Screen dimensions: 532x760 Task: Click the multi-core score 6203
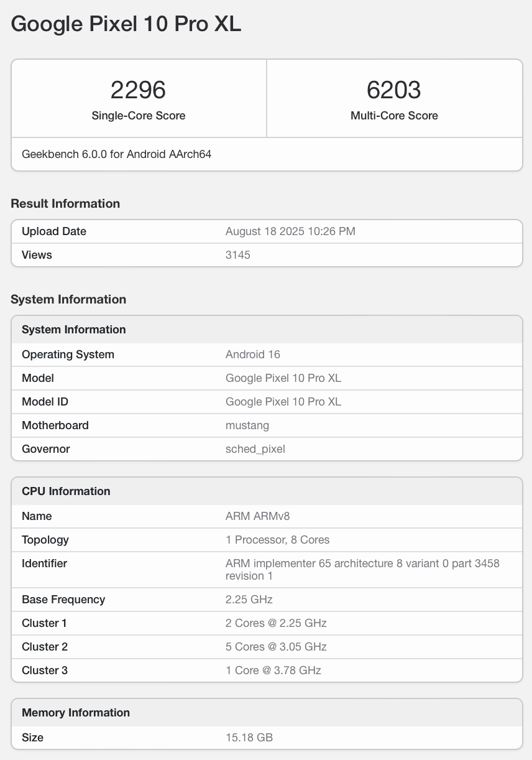(x=394, y=90)
